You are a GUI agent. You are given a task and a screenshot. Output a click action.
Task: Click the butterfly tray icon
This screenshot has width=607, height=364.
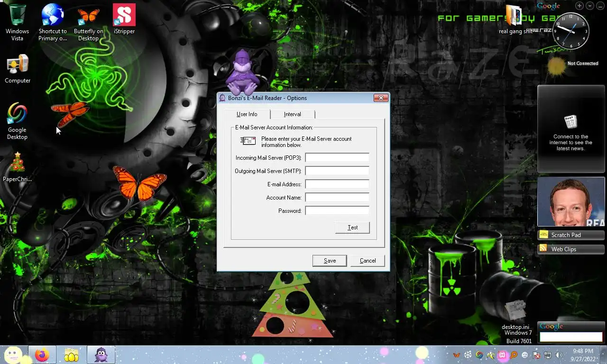(457, 355)
